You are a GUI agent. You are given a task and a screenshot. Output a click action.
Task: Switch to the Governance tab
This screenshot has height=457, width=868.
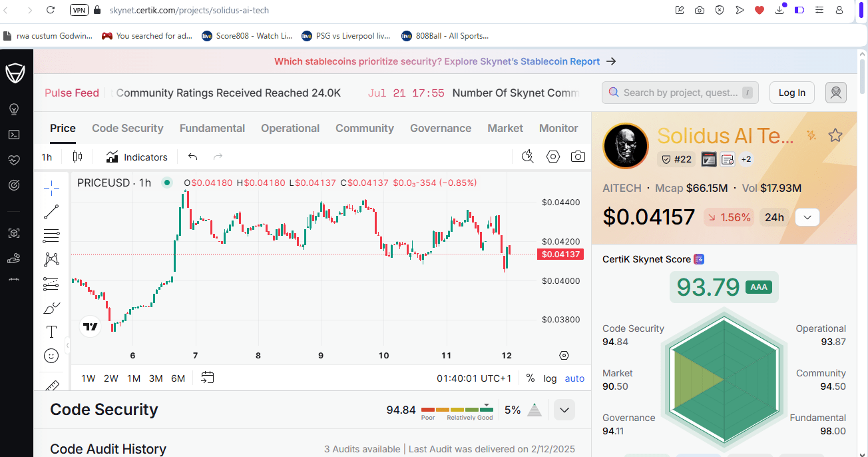(441, 129)
